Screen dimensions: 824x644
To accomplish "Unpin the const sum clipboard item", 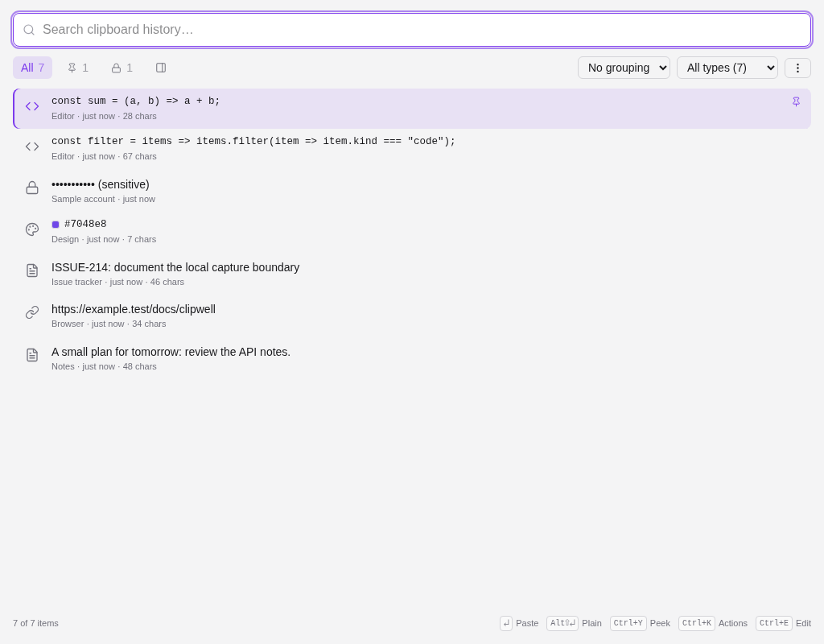I will tap(796, 102).
